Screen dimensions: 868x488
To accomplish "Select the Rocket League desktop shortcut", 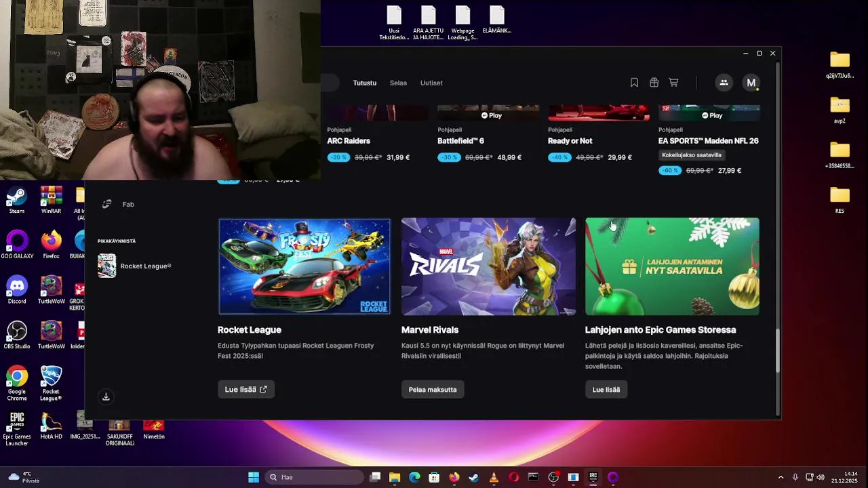I will click(51, 384).
